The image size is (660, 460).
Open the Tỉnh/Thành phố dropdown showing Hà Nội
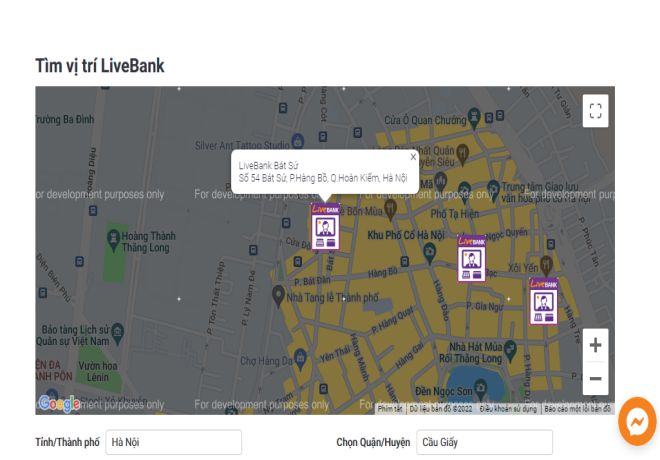point(173,442)
